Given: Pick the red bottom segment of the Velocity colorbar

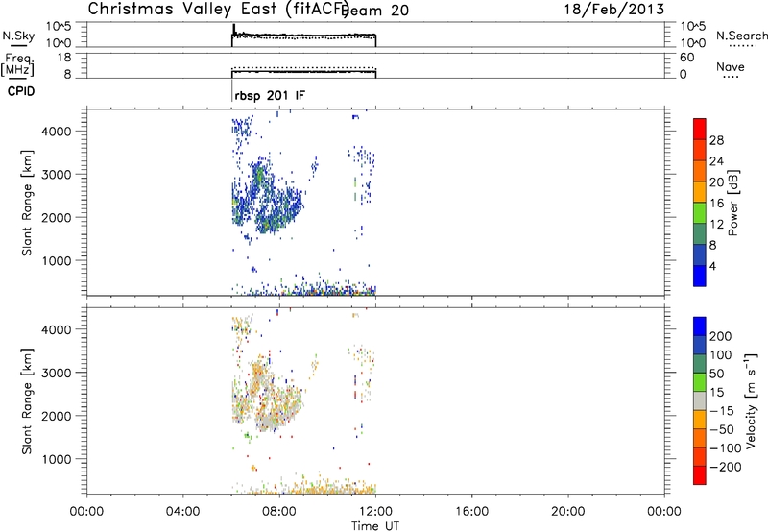Looking at the screenshot, I should click(700, 475).
